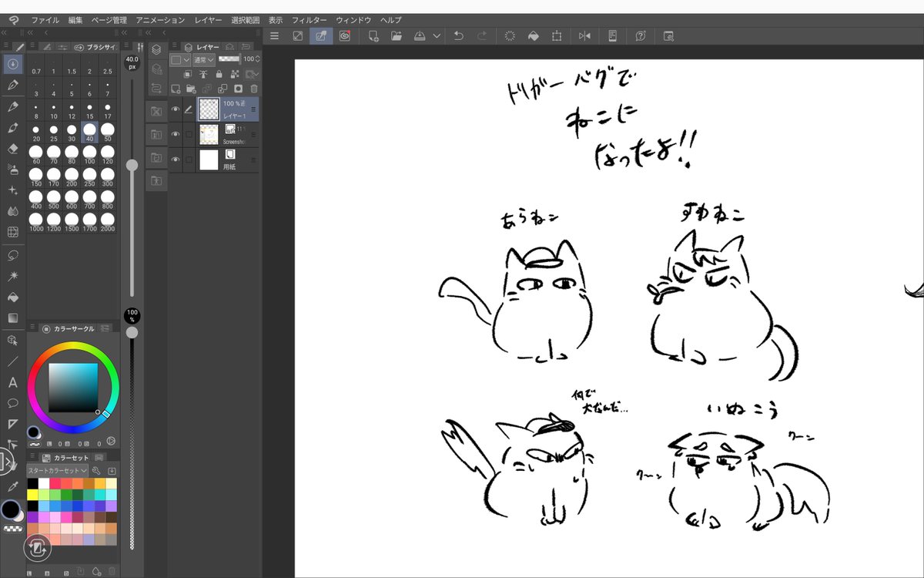Viewport: 924px width, 578px height.
Task: Select the Fill bucket tool in left toolbar
Action: tap(13, 297)
